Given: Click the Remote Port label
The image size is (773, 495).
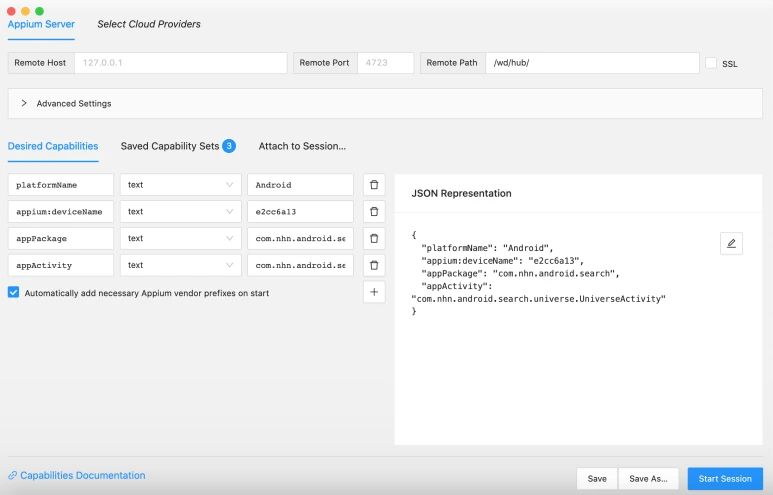Looking at the screenshot, I should pyautogui.click(x=324, y=63).
